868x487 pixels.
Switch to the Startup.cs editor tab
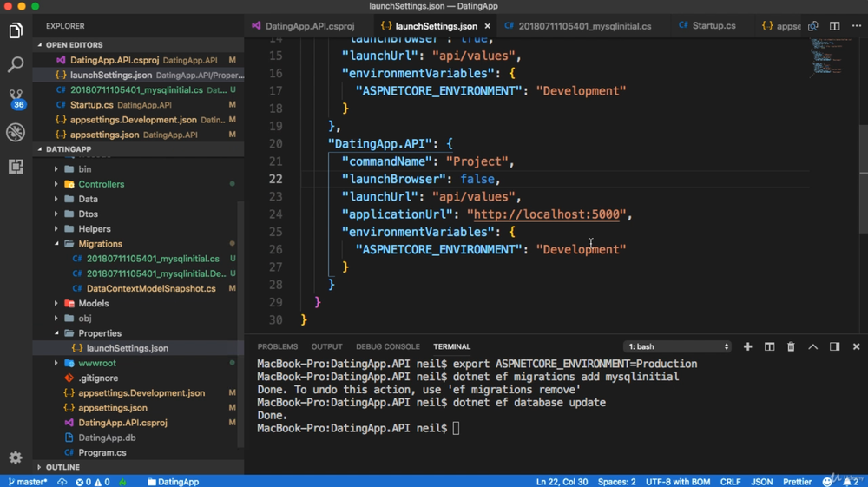click(x=713, y=26)
